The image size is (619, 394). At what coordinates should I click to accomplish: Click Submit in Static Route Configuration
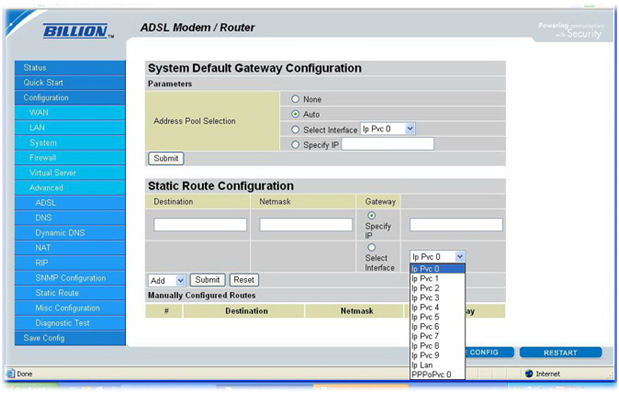[207, 280]
